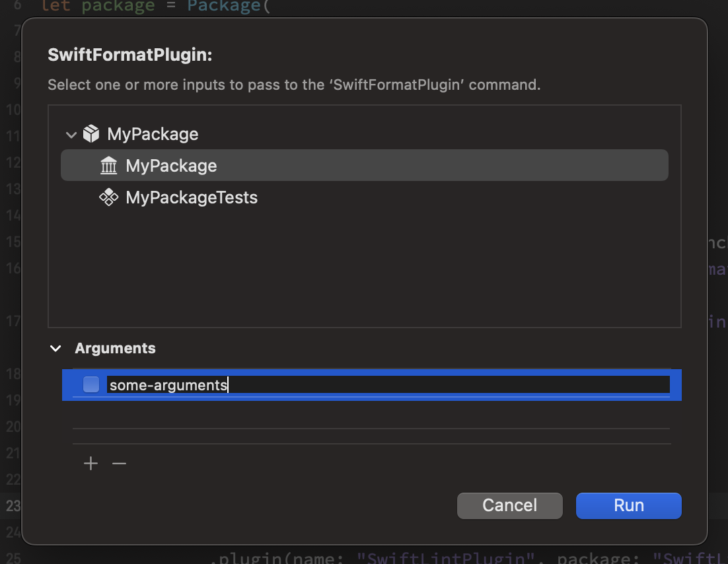Viewport: 728px width, 564px height.
Task: Enable the some-arguments checkbox
Action: coord(91,384)
